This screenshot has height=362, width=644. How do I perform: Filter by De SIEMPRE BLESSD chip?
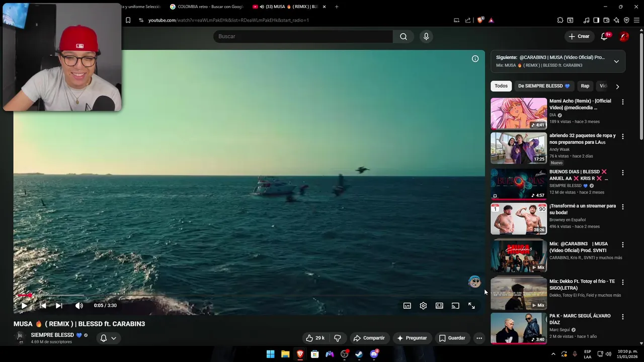[x=544, y=86]
